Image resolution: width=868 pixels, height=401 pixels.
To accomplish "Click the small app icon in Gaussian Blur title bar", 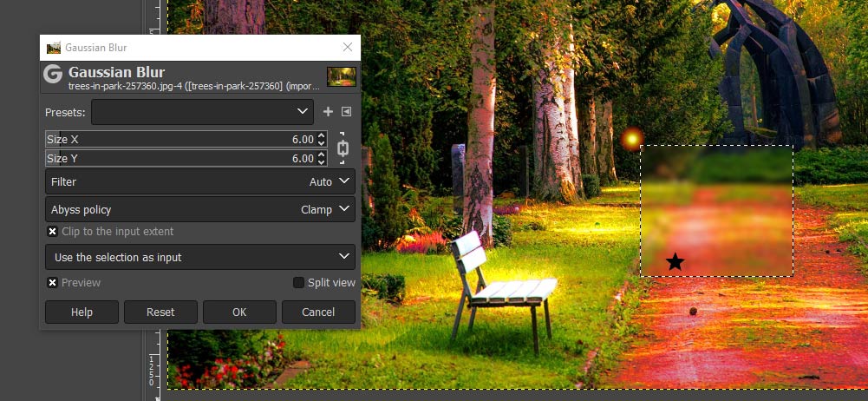I will point(54,48).
